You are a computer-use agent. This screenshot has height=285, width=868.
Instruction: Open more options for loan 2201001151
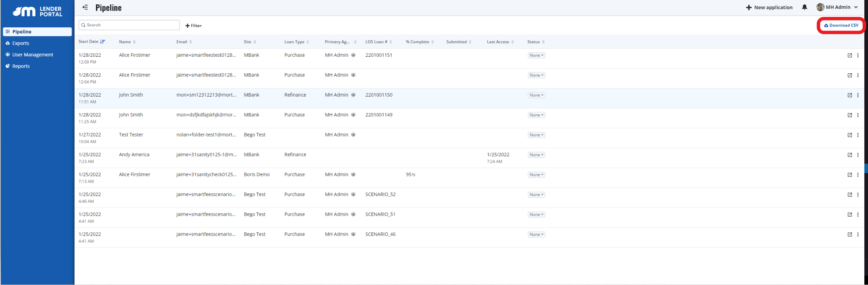tap(858, 56)
